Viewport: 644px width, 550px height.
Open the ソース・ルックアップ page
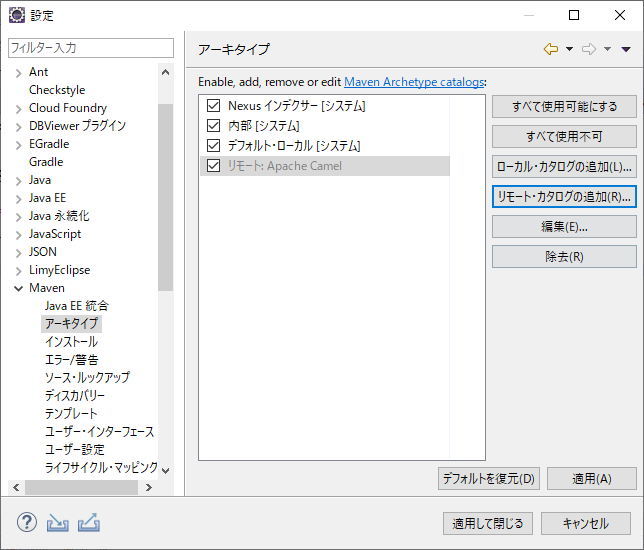click(x=87, y=377)
